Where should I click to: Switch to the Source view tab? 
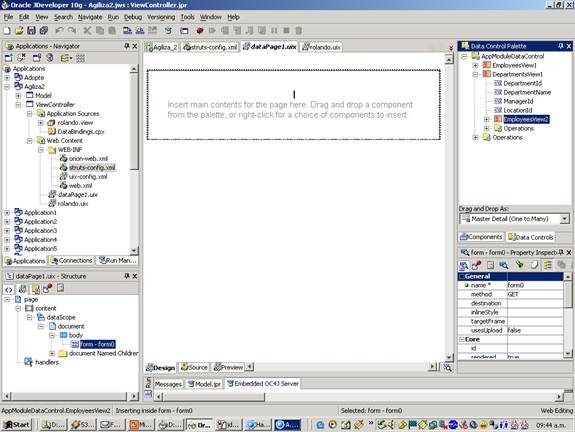(194, 367)
